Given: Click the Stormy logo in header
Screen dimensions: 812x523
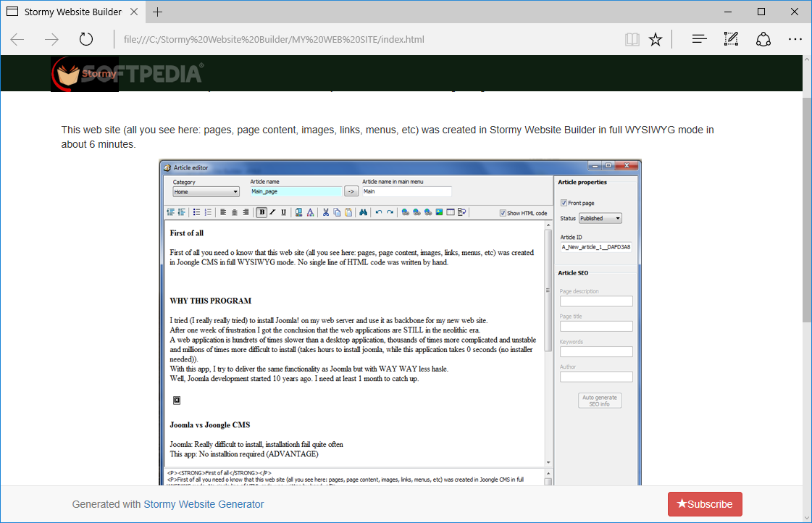Looking at the screenshot, I should click(x=85, y=74).
